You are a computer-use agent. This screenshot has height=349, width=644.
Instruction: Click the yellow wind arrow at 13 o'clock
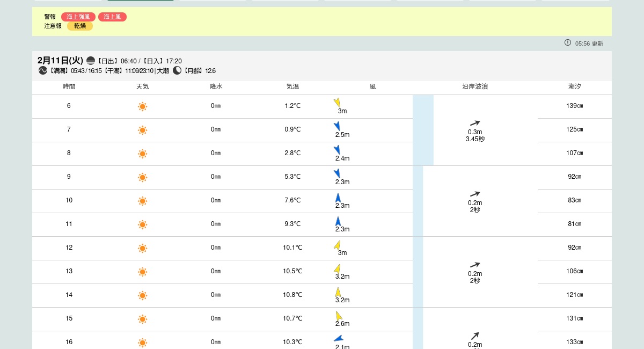(337, 268)
